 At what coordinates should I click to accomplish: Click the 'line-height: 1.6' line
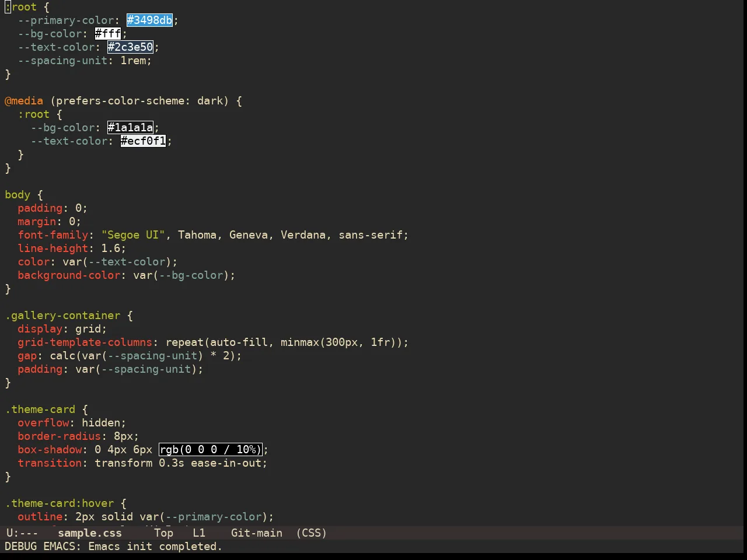(72, 249)
